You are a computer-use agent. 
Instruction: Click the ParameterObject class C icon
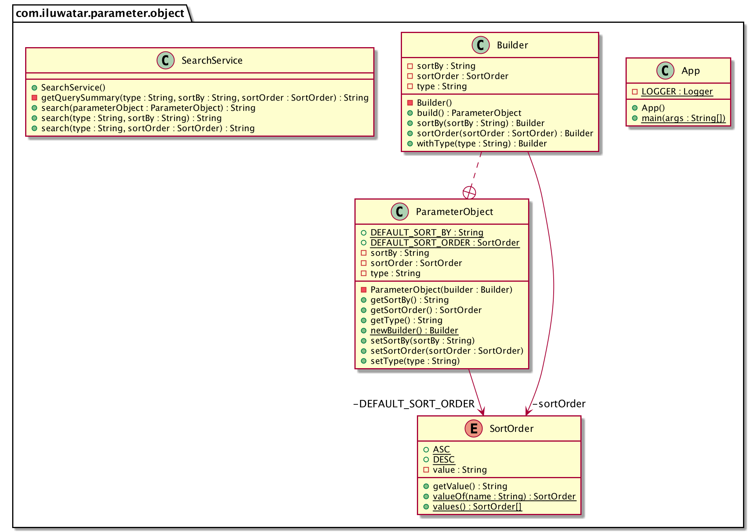point(400,212)
